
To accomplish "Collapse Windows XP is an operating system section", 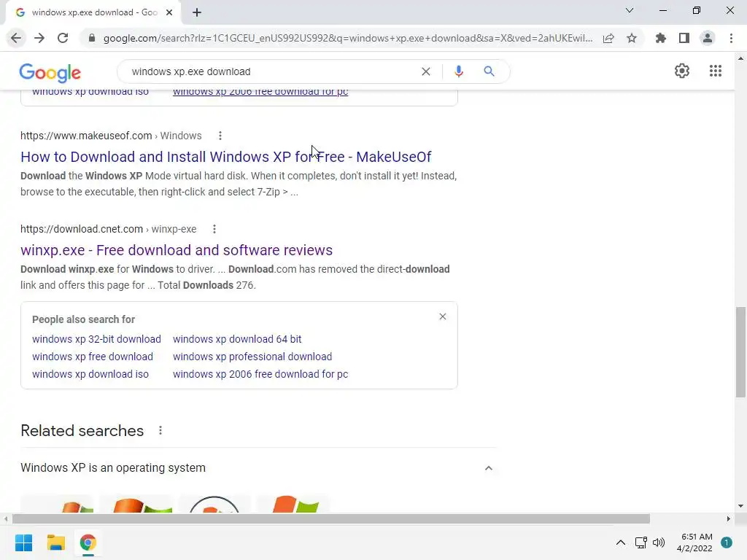I will (x=488, y=468).
